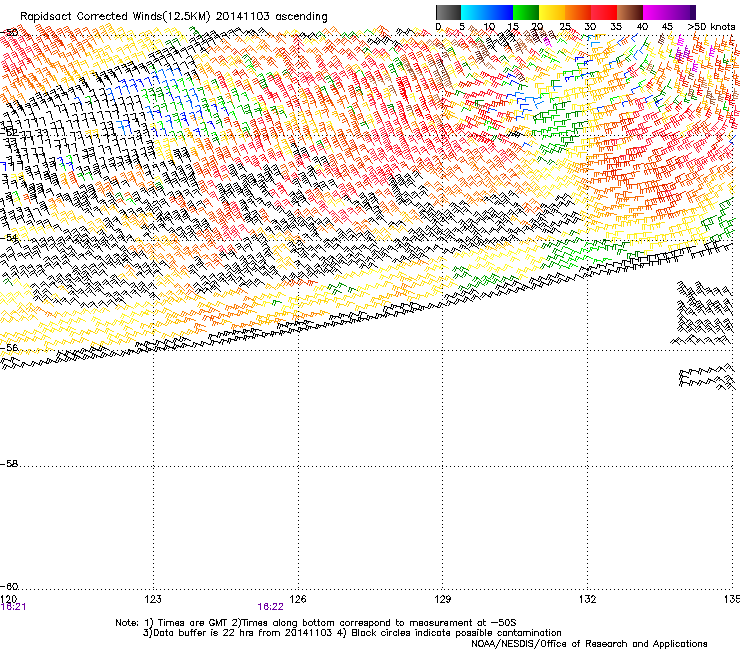Click the longitude label '120'
This screenshot has width=740, height=650.
8,599
